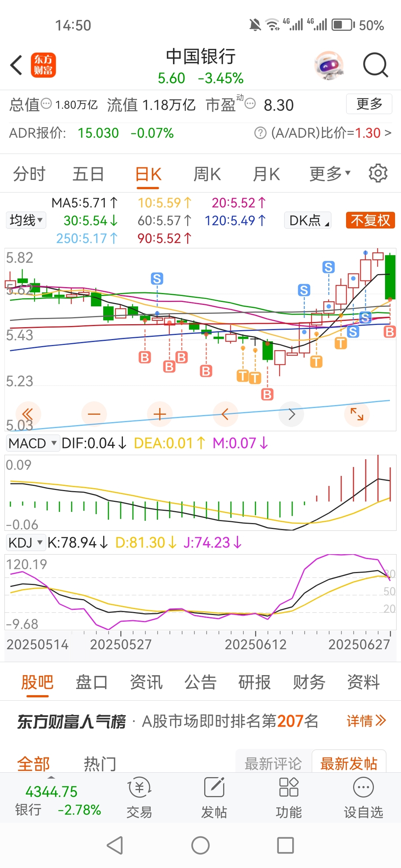Image resolution: width=401 pixels, height=868 pixels.
Task: Jump to earliest with double-left arrow
Action: tap(28, 414)
